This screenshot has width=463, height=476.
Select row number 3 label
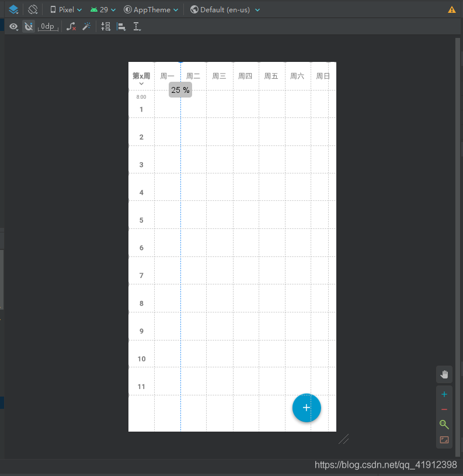click(141, 165)
